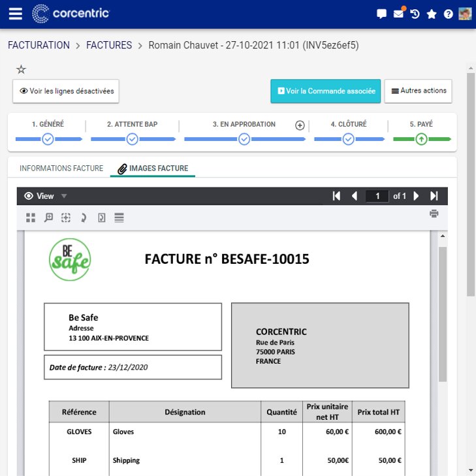Screen dimensions: 476x476
Task: Toggle Voir les lignes désactivées
Action: (x=66, y=91)
